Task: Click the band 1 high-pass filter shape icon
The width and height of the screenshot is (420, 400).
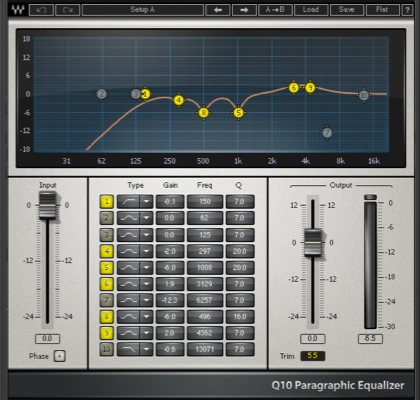Action: tap(129, 201)
